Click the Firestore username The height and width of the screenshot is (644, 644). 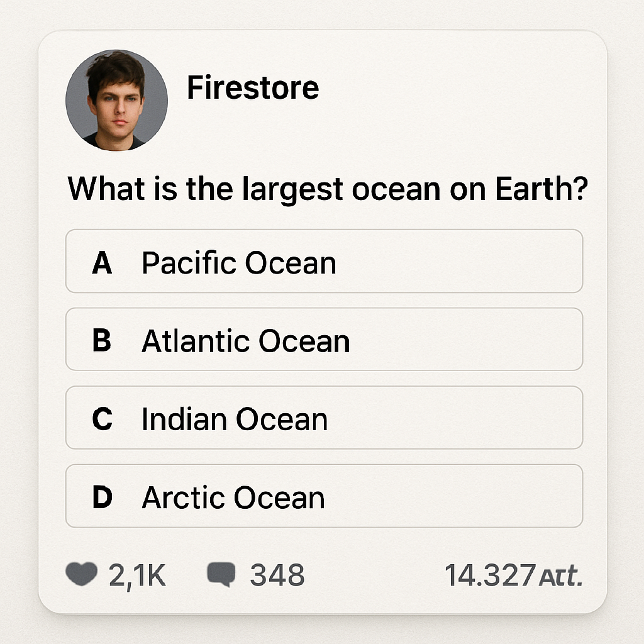click(x=252, y=89)
